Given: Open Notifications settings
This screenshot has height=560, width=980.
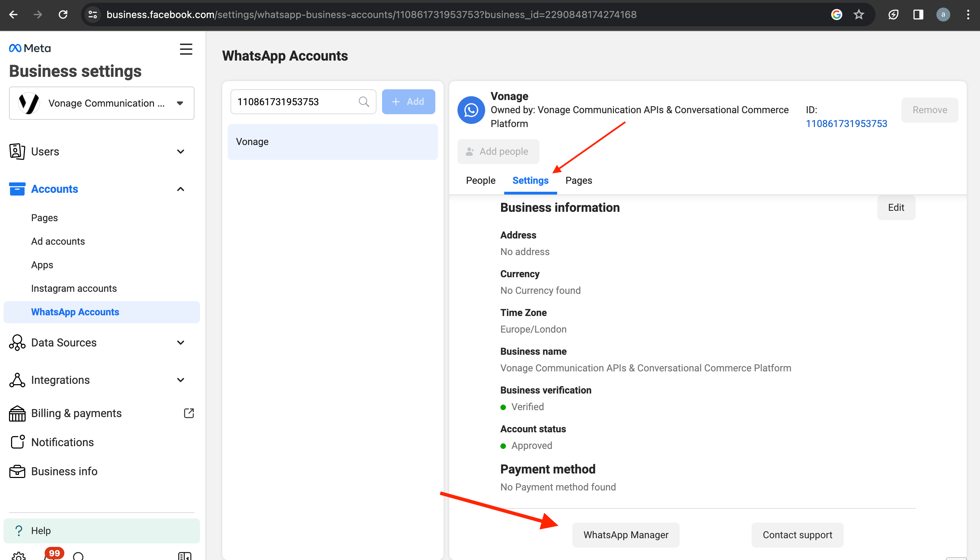Looking at the screenshot, I should [x=62, y=442].
